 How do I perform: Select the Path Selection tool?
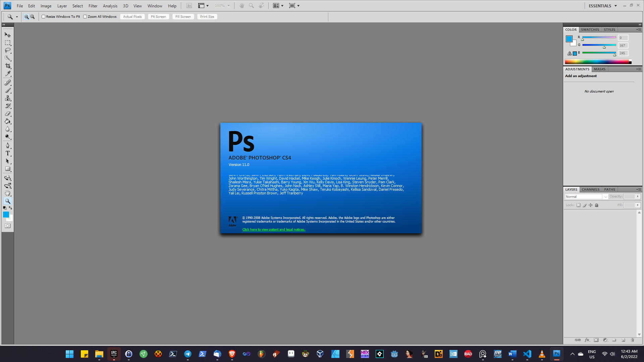(8, 161)
